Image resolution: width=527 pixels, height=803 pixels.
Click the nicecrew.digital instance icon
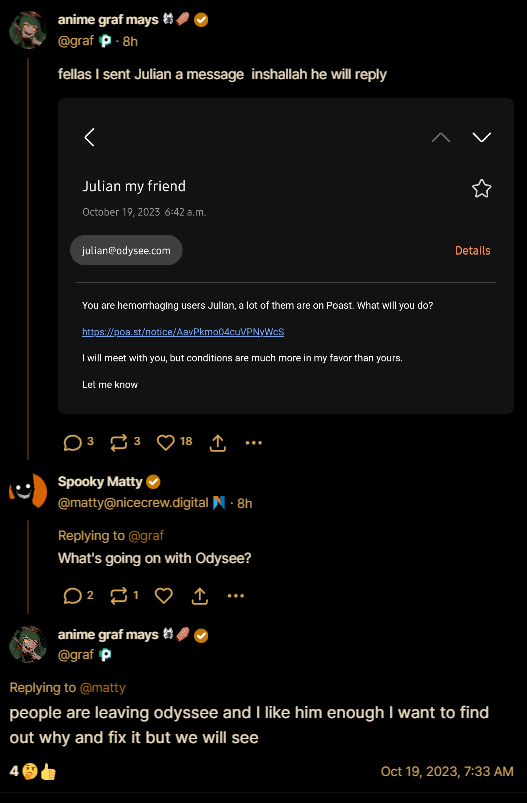[x=219, y=503]
